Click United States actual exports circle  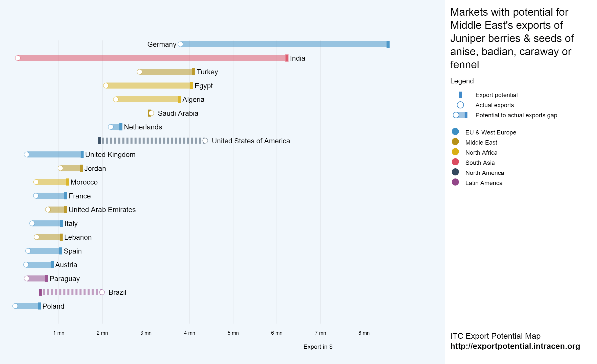tap(205, 141)
